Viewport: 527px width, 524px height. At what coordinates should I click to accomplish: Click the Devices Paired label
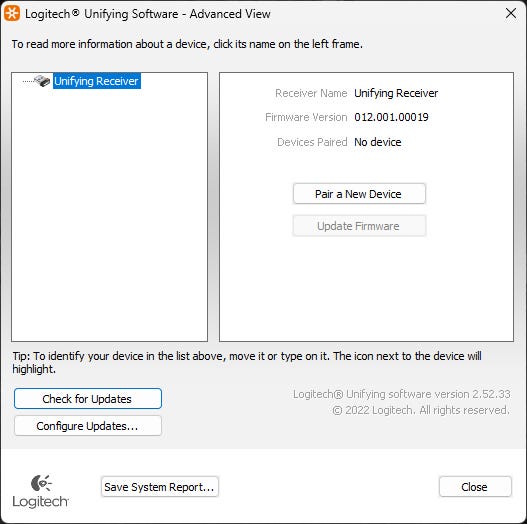click(312, 142)
